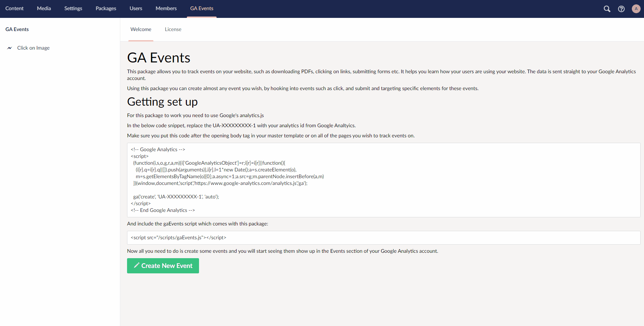Switch to the License tab
644x326 pixels.
(173, 29)
